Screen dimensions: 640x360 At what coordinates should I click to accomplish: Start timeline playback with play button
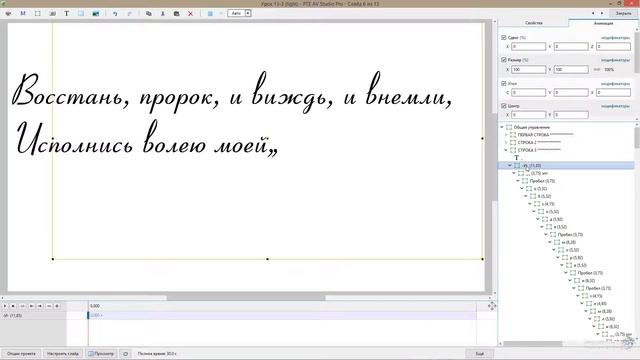coord(5,306)
